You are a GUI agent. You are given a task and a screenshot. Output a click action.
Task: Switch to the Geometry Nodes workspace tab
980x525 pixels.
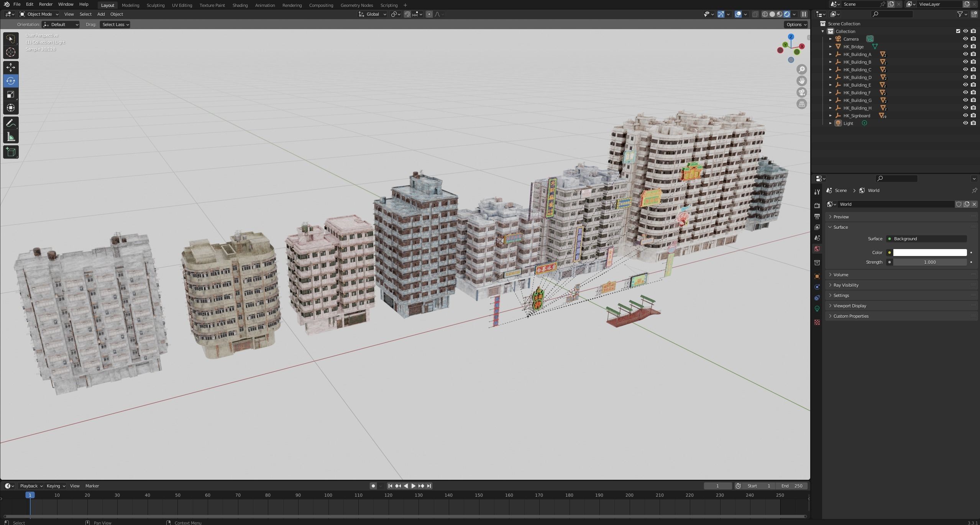click(356, 5)
